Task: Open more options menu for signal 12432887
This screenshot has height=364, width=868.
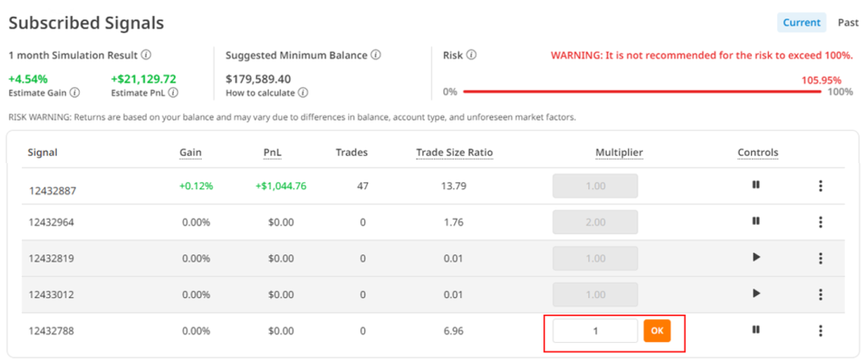Action: click(821, 186)
